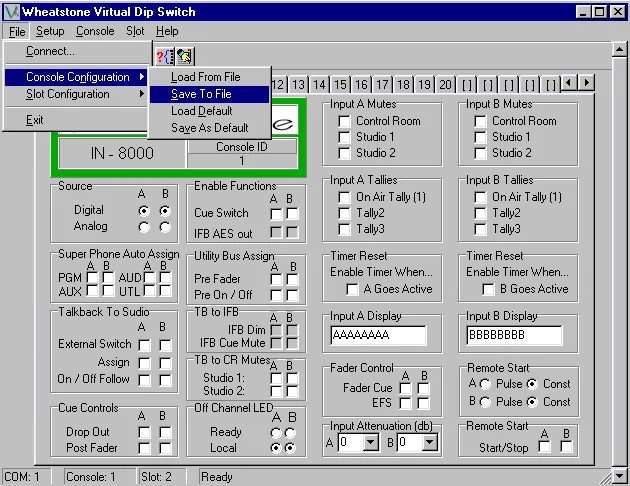Select Digital source radio for A
This screenshot has width=630, height=486.
(x=144, y=211)
